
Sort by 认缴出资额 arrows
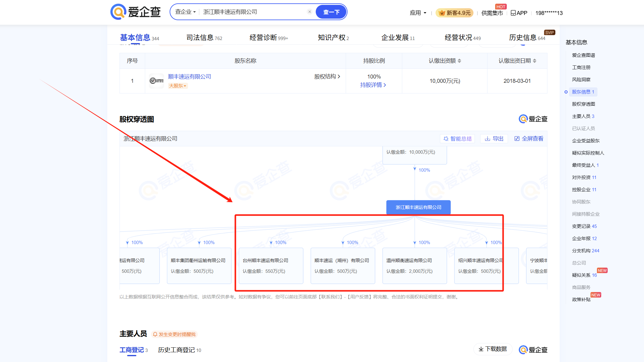(459, 61)
